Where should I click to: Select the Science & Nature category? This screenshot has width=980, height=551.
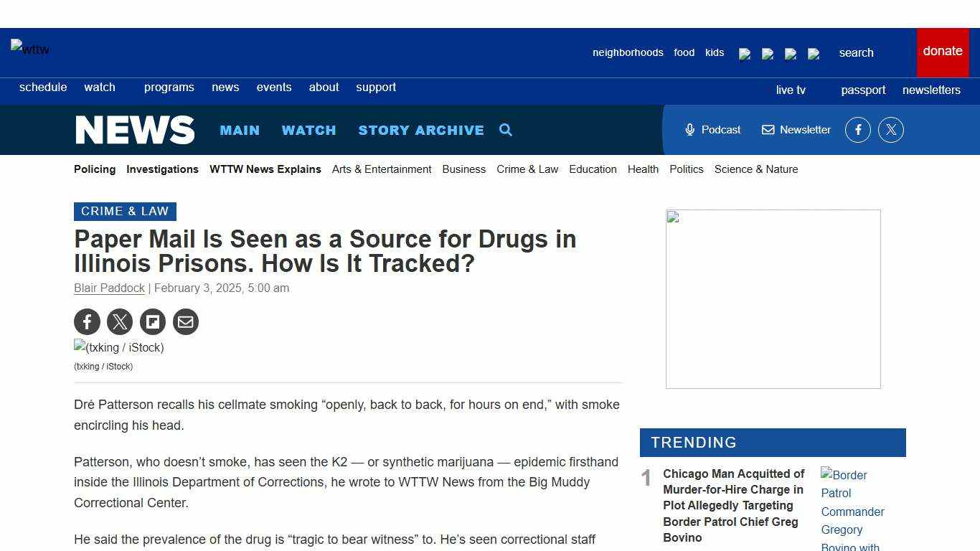[x=756, y=169]
